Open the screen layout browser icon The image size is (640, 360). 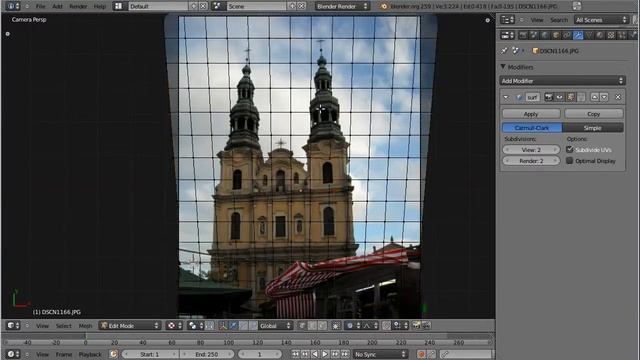pos(119,6)
